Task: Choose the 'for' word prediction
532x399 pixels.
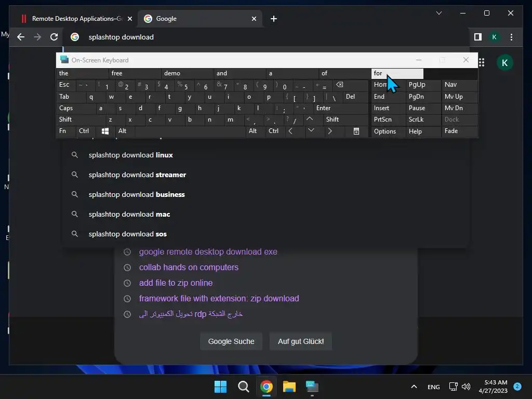Action: [x=397, y=73]
